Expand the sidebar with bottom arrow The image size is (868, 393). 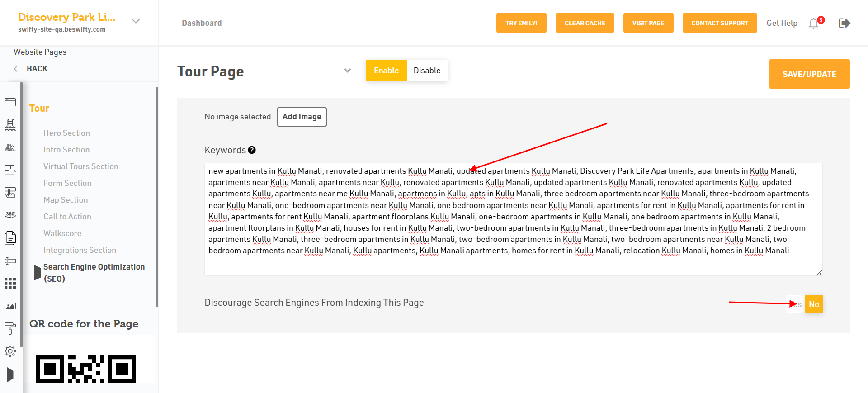(10, 374)
